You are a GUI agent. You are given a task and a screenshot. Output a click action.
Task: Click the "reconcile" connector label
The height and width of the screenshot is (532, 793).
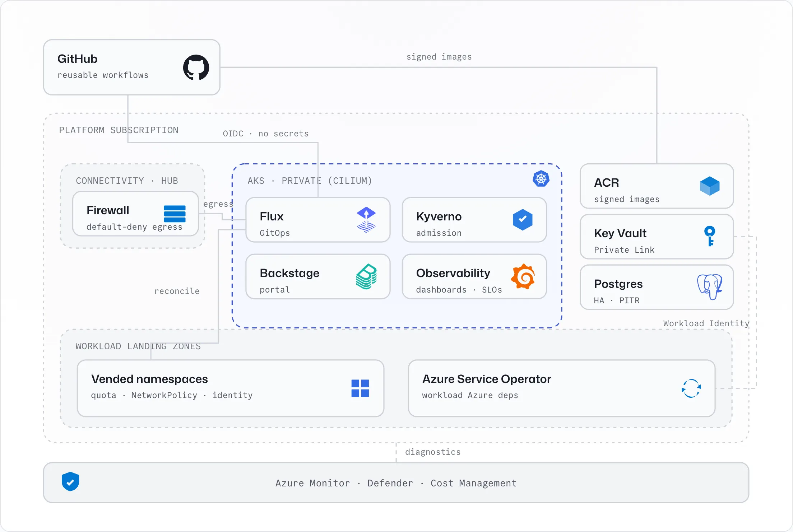(177, 291)
